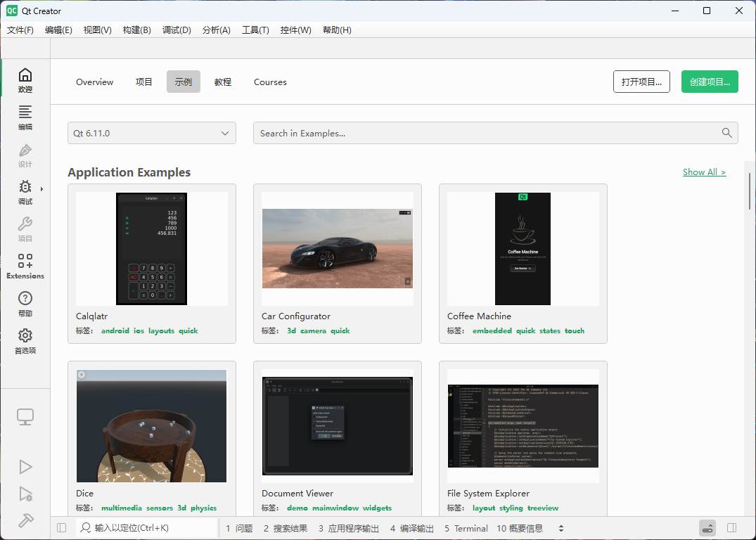Click the magnifier icon in the examples search bar
This screenshot has width=756, height=540.
pos(726,132)
